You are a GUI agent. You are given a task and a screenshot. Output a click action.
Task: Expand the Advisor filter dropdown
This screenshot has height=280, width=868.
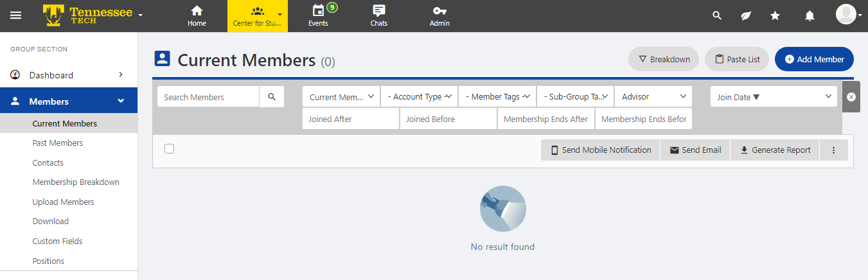tap(653, 97)
